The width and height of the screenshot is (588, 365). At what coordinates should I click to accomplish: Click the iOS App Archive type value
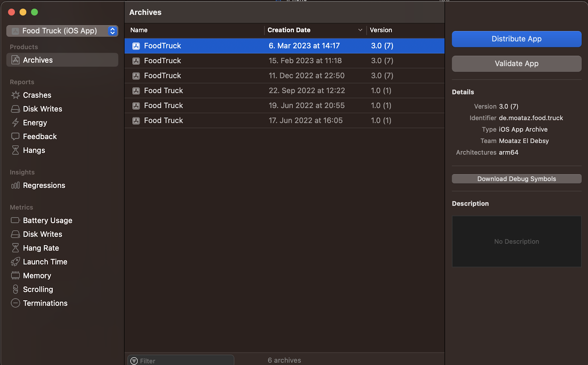523,130
